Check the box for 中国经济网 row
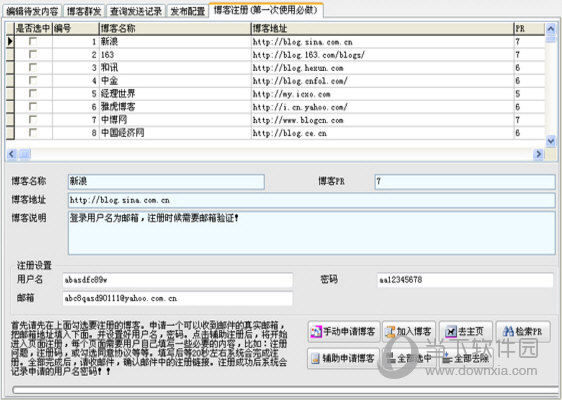The image size is (562, 400). [33, 133]
